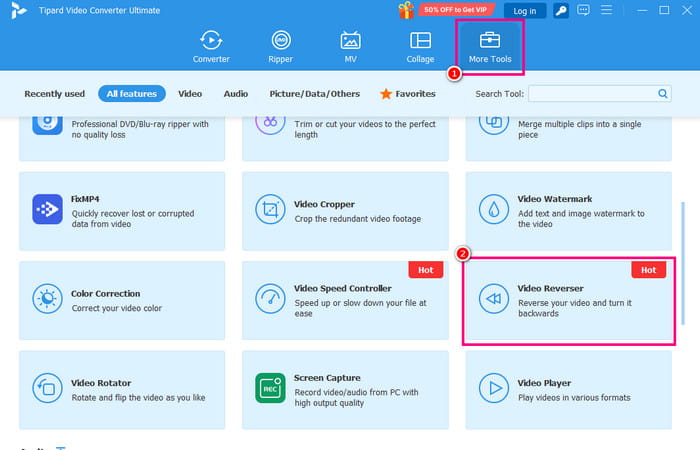Click the Log in button
The width and height of the screenshot is (700, 450).
pos(525,11)
